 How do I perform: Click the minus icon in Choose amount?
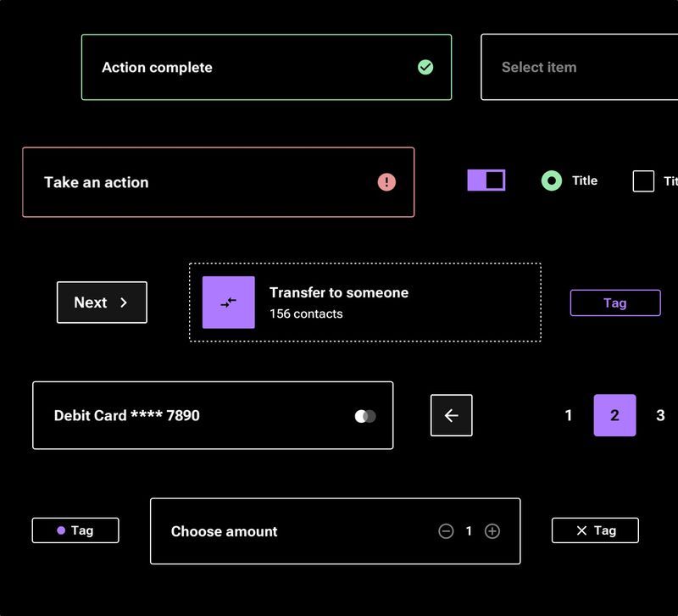pos(444,530)
